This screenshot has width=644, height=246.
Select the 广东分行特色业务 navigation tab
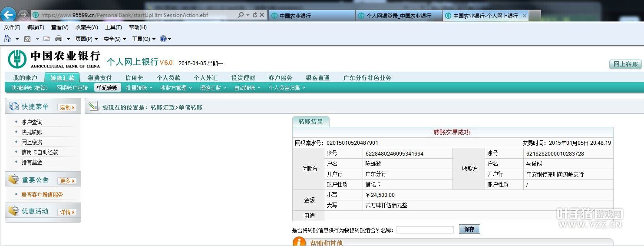click(x=367, y=78)
